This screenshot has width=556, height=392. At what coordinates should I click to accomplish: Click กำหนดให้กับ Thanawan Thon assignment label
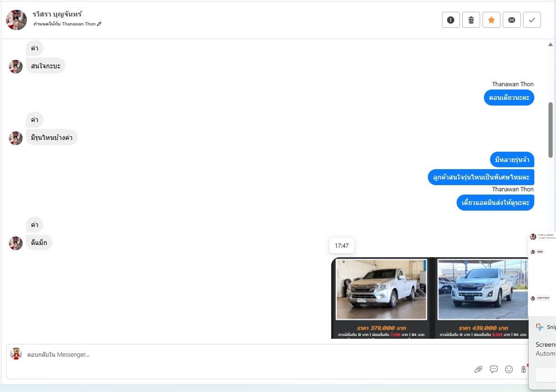[65, 24]
